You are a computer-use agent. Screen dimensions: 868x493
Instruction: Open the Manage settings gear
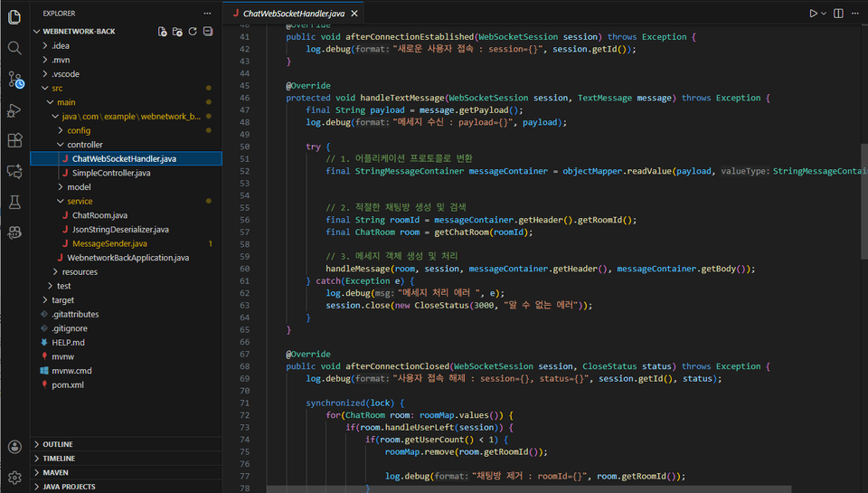pyautogui.click(x=14, y=477)
